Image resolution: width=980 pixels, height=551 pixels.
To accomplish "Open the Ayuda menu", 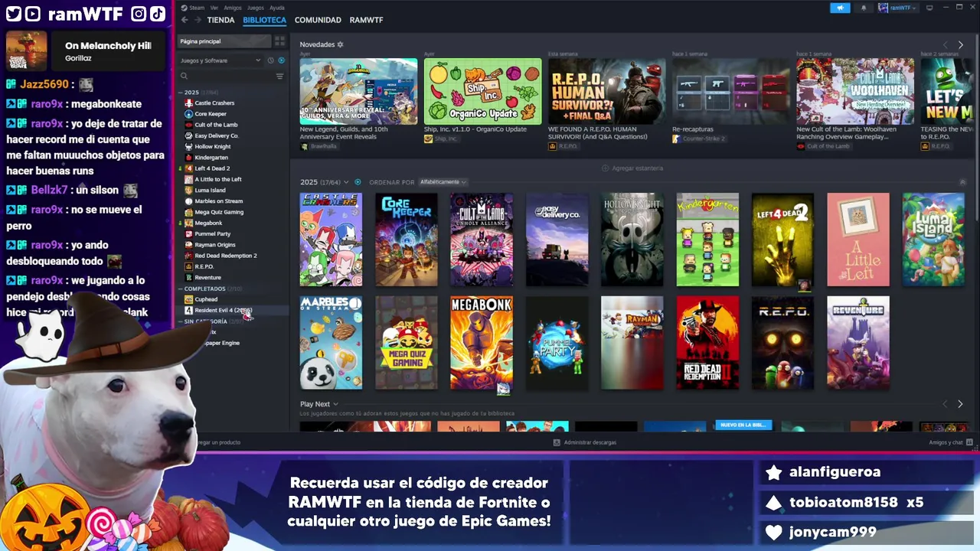I will pyautogui.click(x=277, y=8).
